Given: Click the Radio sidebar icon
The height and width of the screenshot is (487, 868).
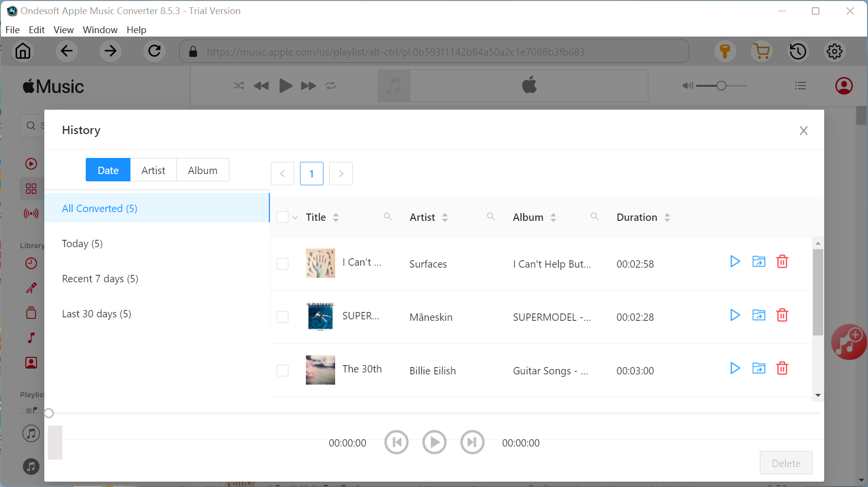Looking at the screenshot, I should tap(31, 214).
